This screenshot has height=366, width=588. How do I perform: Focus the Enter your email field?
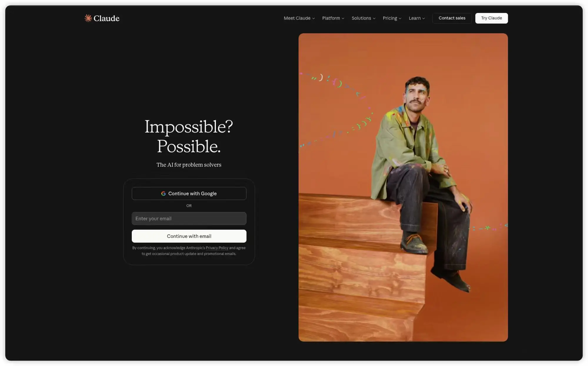click(189, 218)
